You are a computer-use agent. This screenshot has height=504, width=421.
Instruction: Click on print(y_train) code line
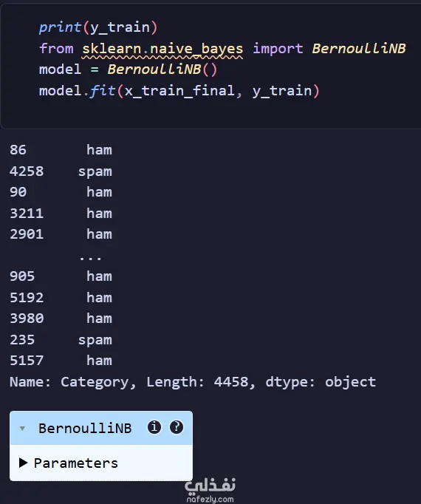click(98, 27)
